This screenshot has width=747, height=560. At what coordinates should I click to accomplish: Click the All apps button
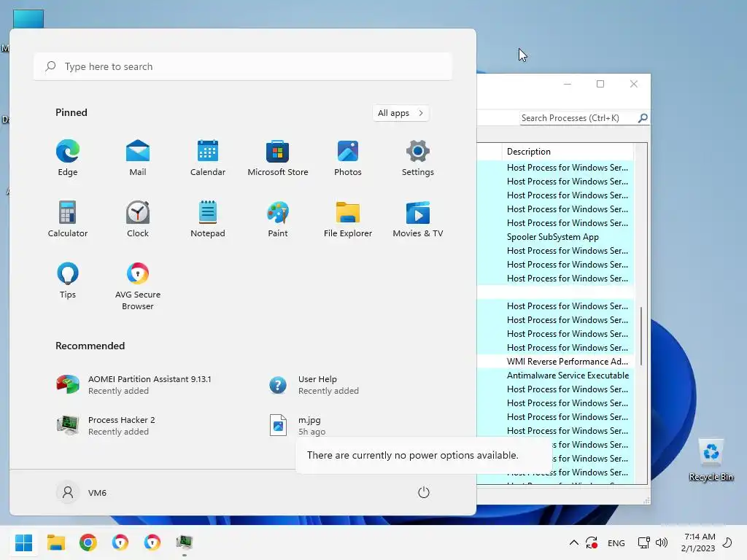tap(400, 113)
